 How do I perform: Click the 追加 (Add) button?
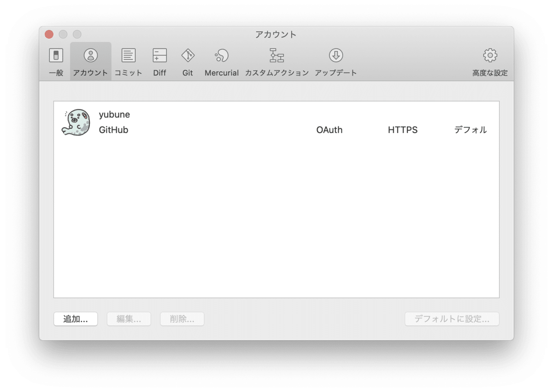[76, 319]
